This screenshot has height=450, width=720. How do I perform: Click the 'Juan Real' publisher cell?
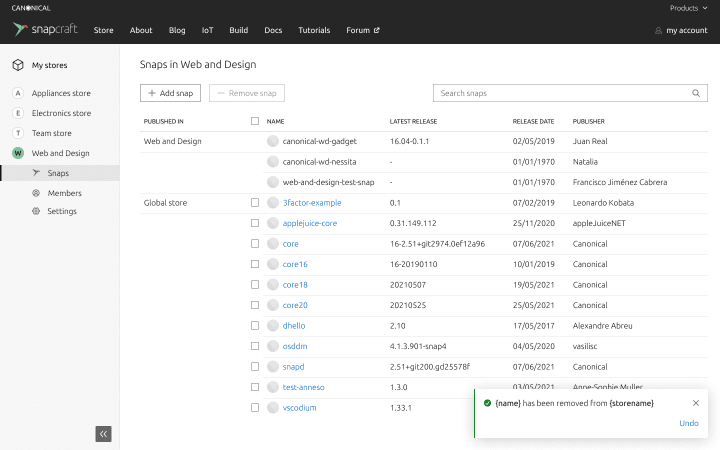point(590,141)
